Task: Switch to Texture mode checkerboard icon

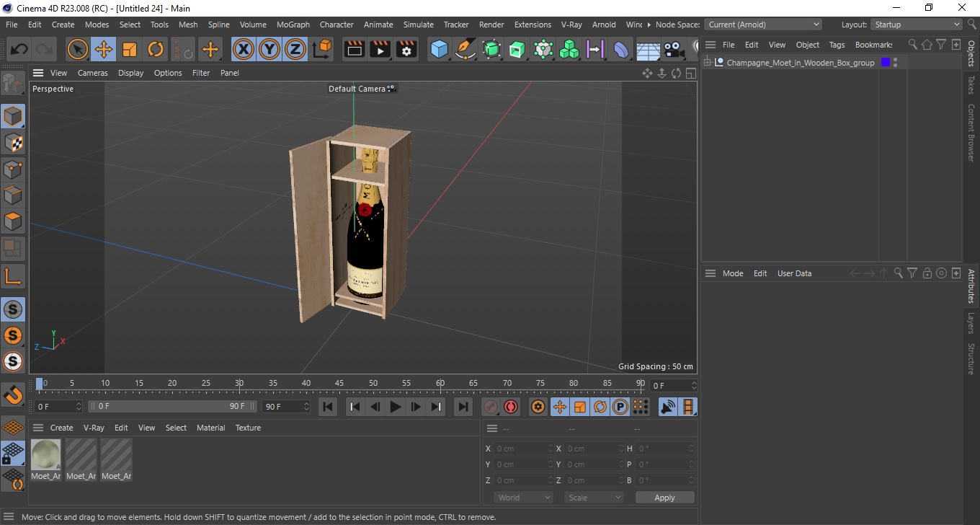Action: click(13, 143)
